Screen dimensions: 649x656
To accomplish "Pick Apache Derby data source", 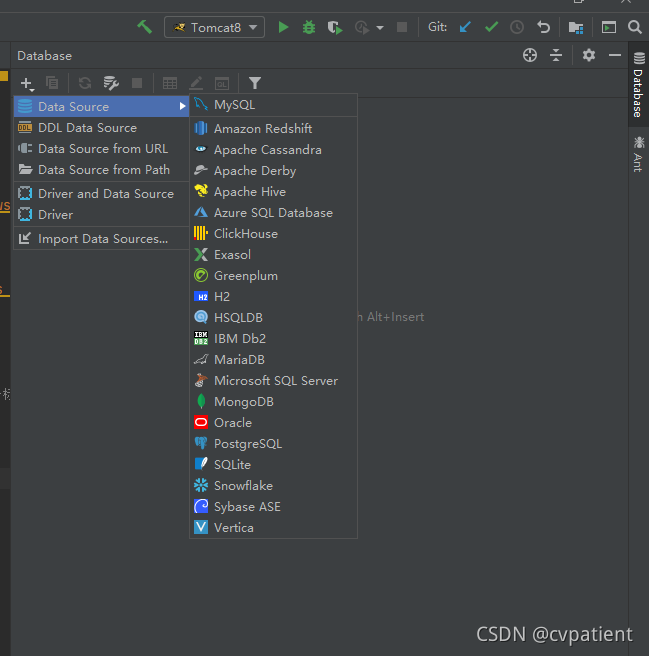I will coord(274,170).
